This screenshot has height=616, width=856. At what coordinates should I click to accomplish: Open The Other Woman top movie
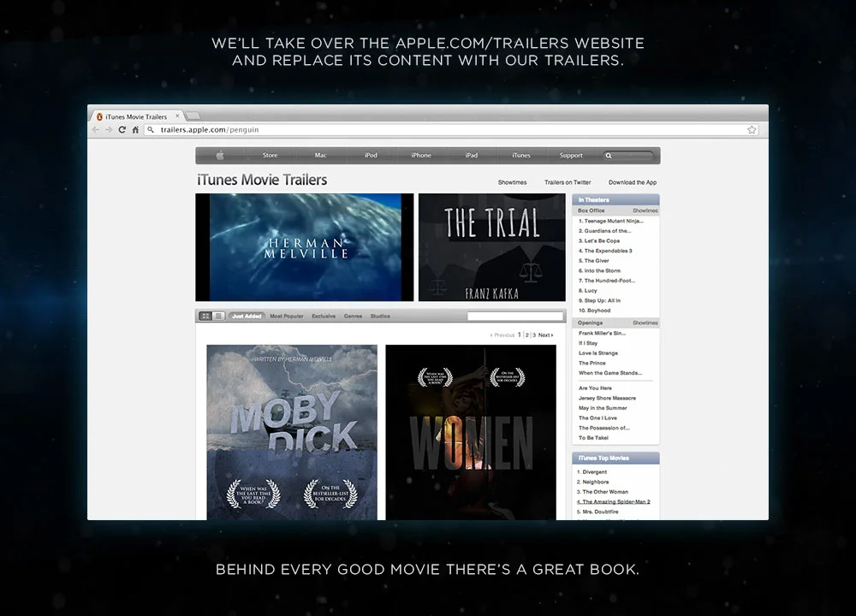[603, 492]
